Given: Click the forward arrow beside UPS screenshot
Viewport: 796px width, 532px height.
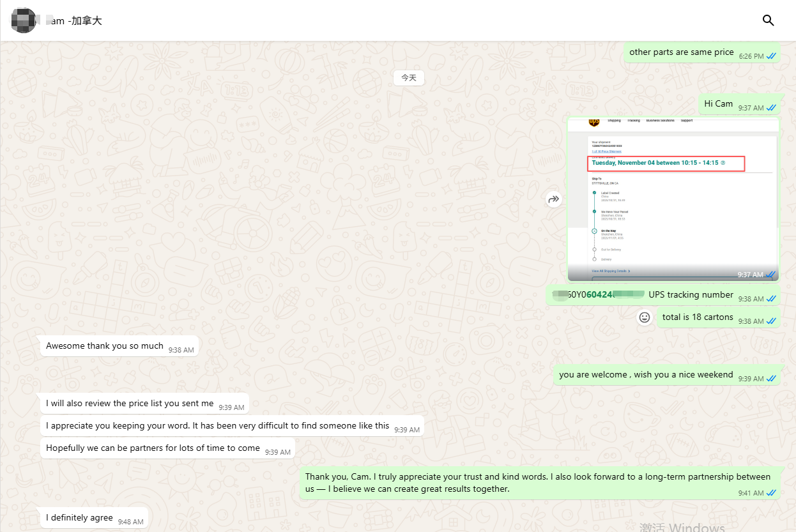Looking at the screenshot, I should pyautogui.click(x=553, y=199).
